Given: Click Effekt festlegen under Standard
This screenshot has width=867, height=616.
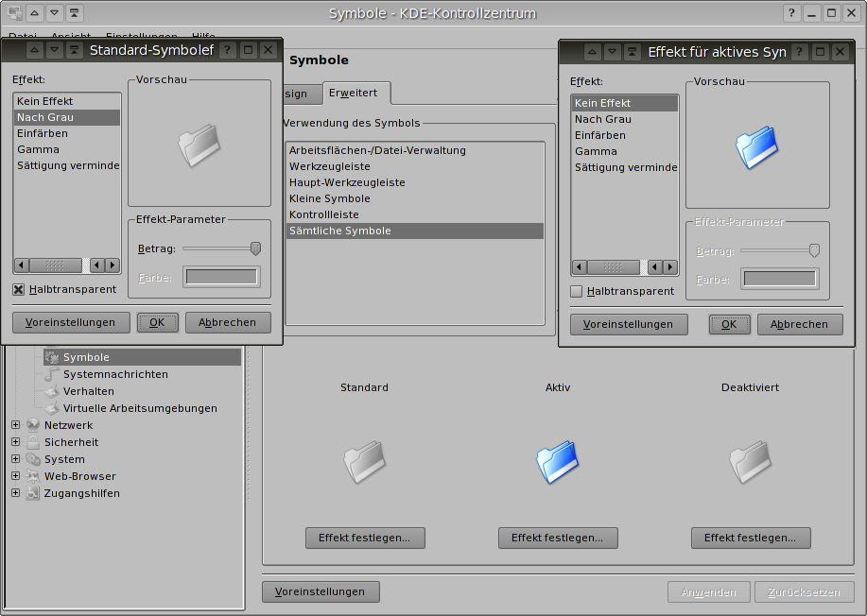Looking at the screenshot, I should click(365, 538).
